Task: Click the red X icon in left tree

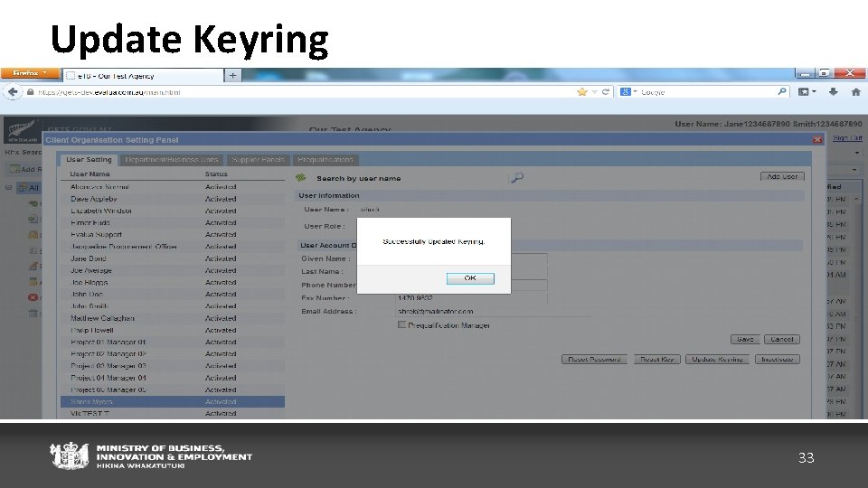Action: click(33, 297)
